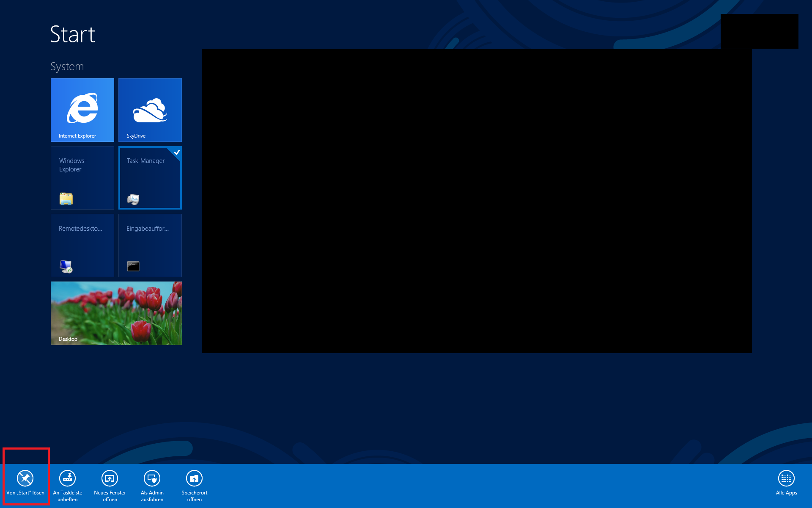The image size is (812, 508).
Task: Click the folder icon on Windows-Explorer tile
Action: coord(66,199)
